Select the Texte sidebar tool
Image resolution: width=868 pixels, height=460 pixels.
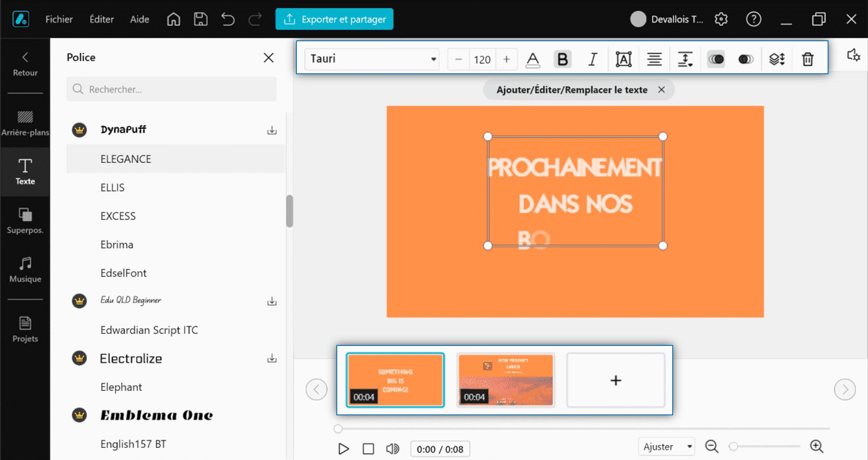pyautogui.click(x=25, y=172)
